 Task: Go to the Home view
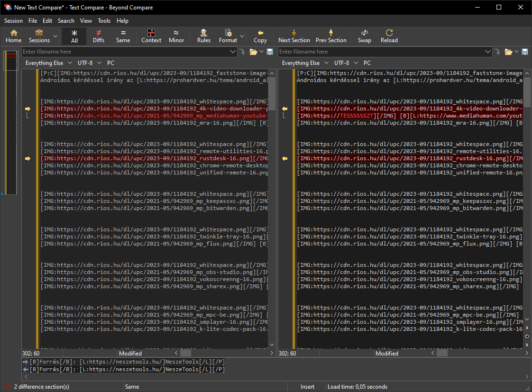point(14,36)
